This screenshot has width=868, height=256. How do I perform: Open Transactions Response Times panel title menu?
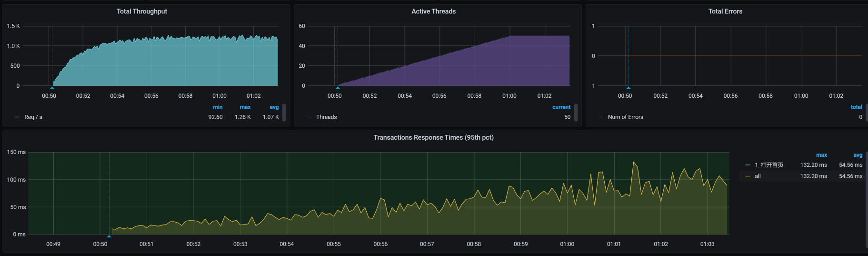coord(433,138)
